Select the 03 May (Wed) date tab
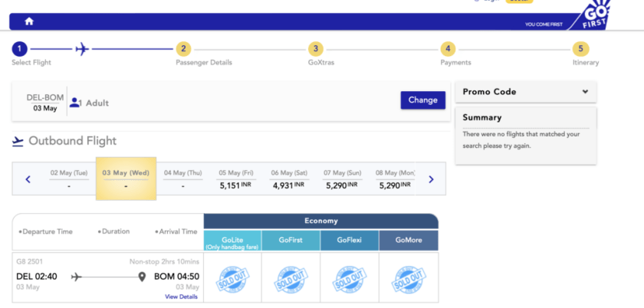Viewport: 644px width, 308px height. tap(126, 179)
